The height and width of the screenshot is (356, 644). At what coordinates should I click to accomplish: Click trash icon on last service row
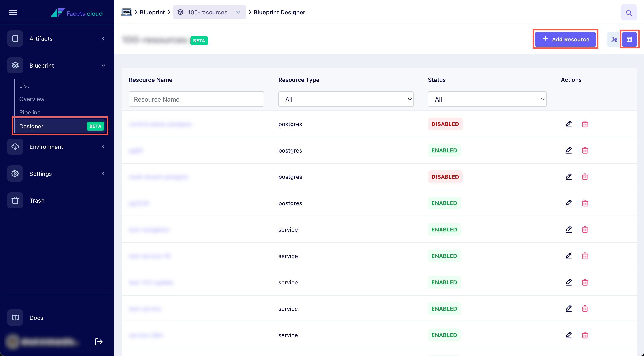585,335
